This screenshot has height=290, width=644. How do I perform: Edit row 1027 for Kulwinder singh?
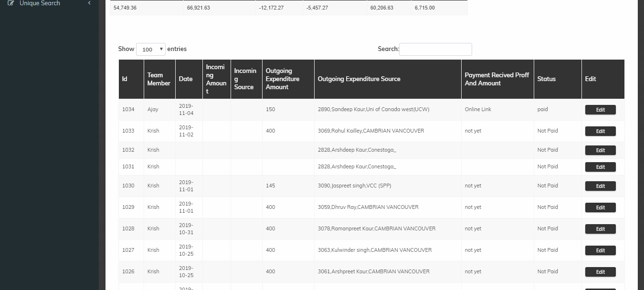point(600,250)
